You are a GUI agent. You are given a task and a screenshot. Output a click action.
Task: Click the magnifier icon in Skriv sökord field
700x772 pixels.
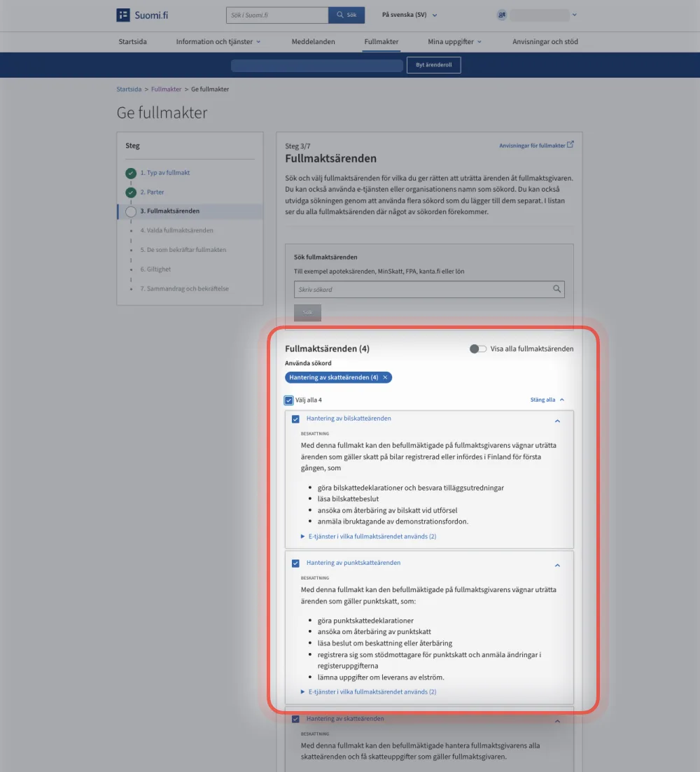556,289
